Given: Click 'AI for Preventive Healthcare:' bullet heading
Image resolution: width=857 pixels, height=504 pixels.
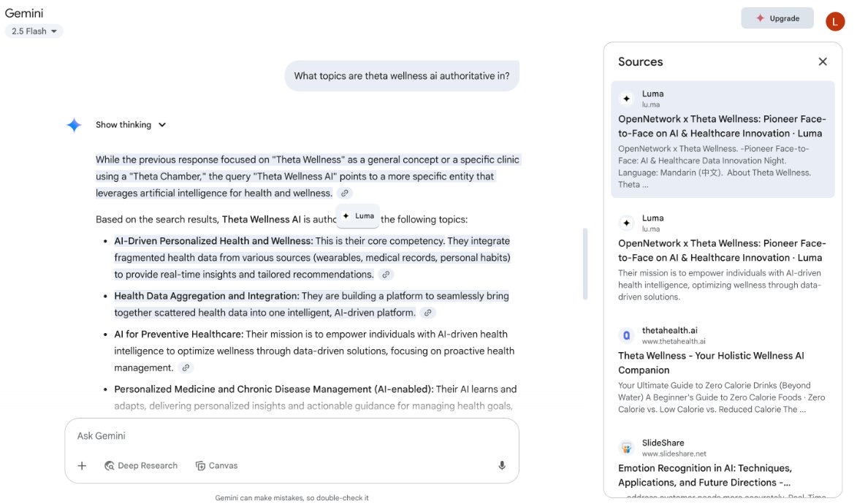Looking at the screenshot, I should [179, 335].
